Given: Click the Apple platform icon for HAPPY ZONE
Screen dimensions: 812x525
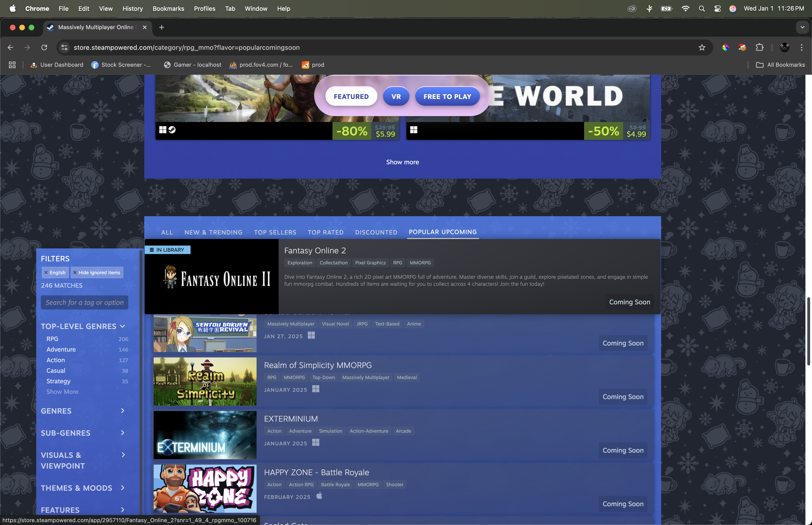Looking at the screenshot, I should (x=319, y=496).
